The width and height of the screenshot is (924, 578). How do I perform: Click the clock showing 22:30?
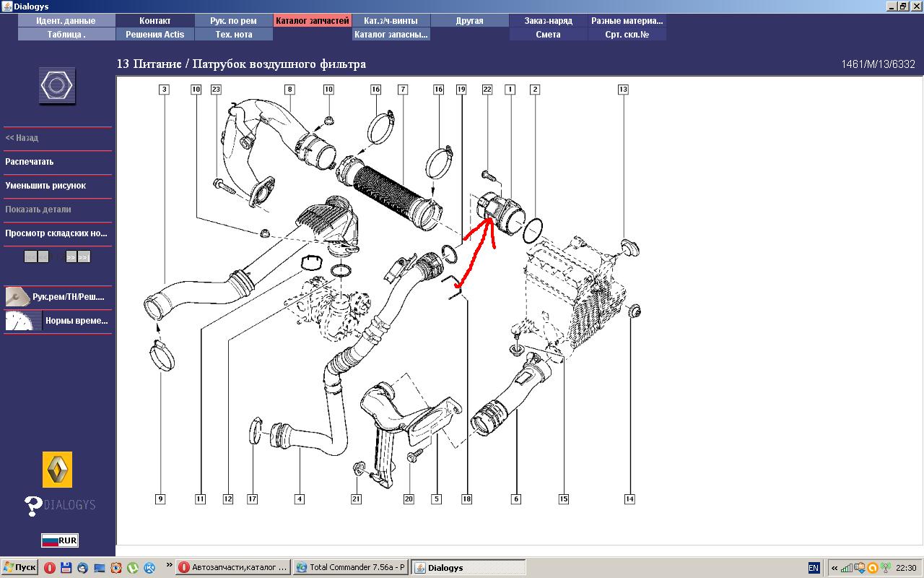click(x=905, y=568)
